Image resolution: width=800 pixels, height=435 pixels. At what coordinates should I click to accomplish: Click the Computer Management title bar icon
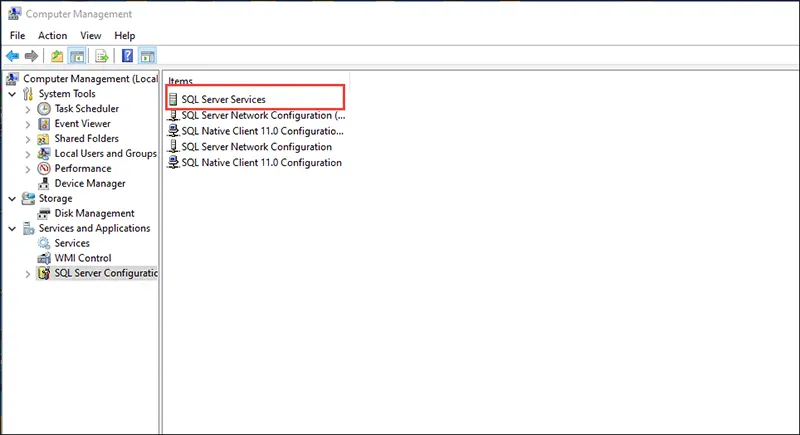point(15,14)
